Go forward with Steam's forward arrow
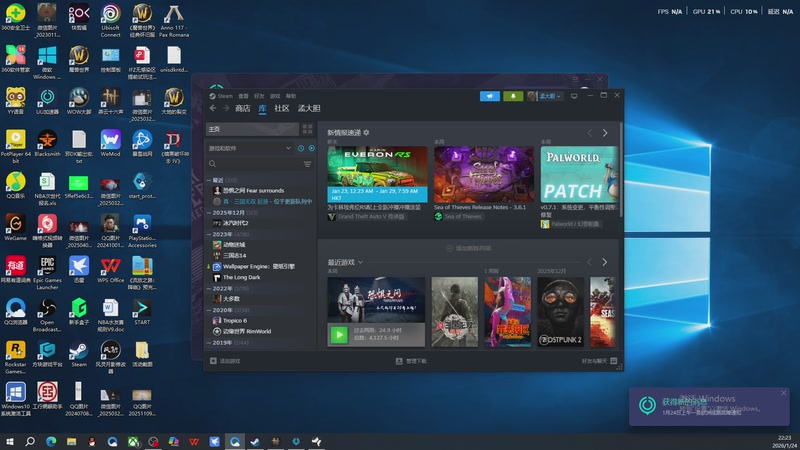The width and height of the screenshot is (800, 450). pos(226,108)
